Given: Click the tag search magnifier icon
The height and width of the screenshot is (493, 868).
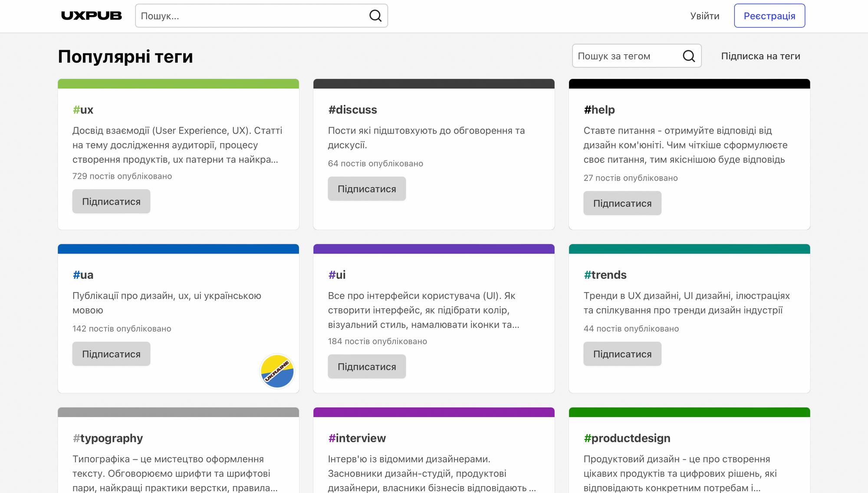Looking at the screenshot, I should point(689,56).
